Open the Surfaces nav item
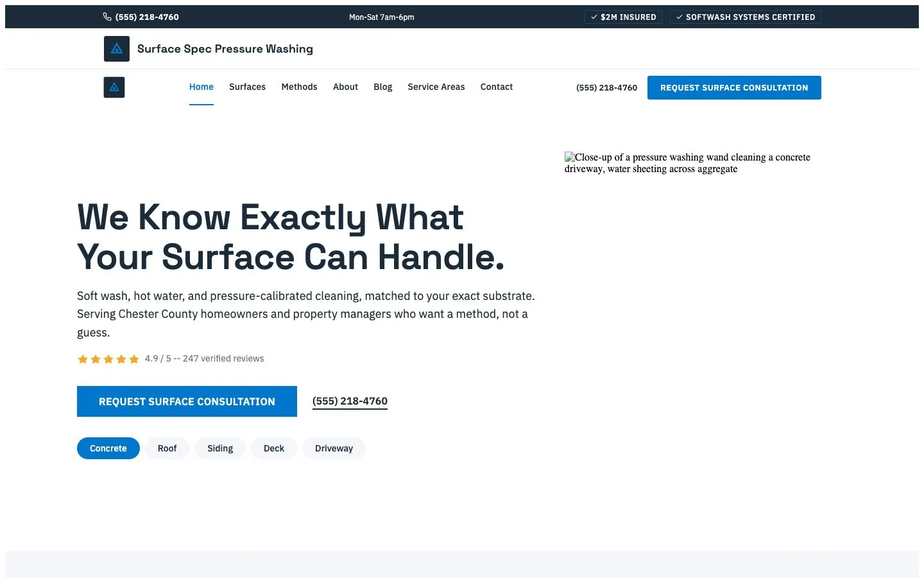Screen dimensions: 924x578 click(x=247, y=87)
